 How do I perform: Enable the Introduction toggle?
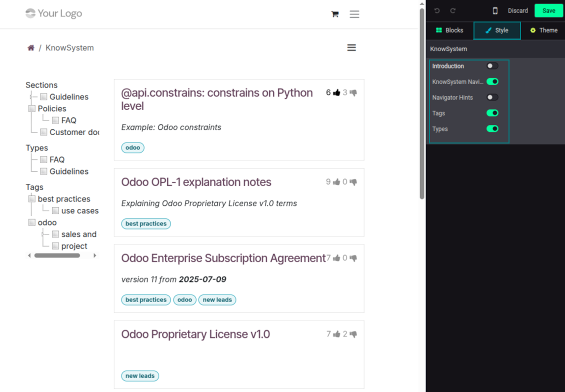[492, 66]
